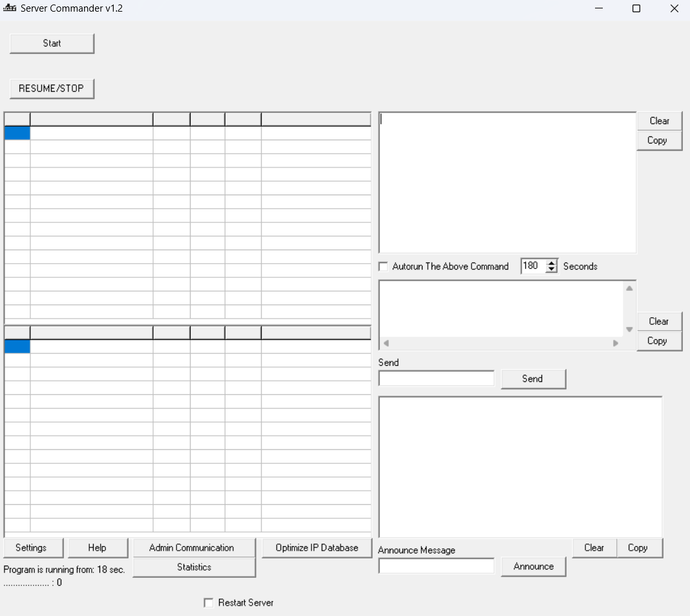The height and width of the screenshot is (616, 690).
Task: Enable Autorun The Above Command checkbox
Action: click(x=383, y=266)
